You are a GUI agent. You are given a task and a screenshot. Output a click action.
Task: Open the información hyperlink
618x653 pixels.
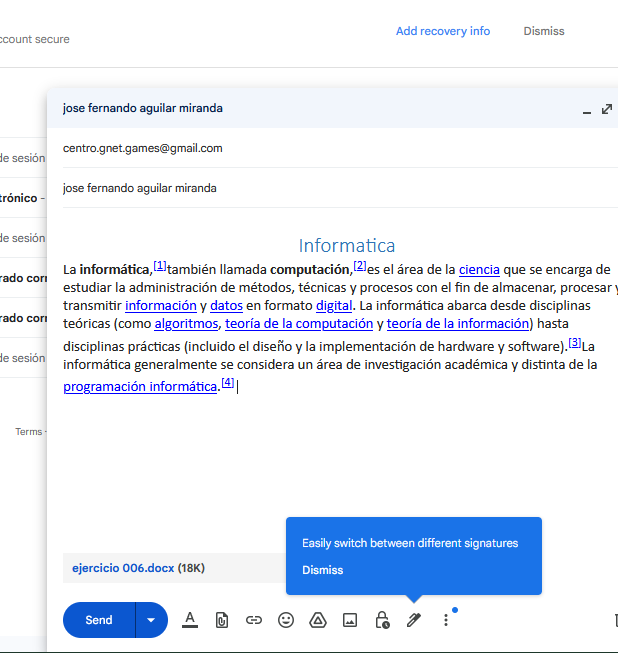(x=161, y=306)
